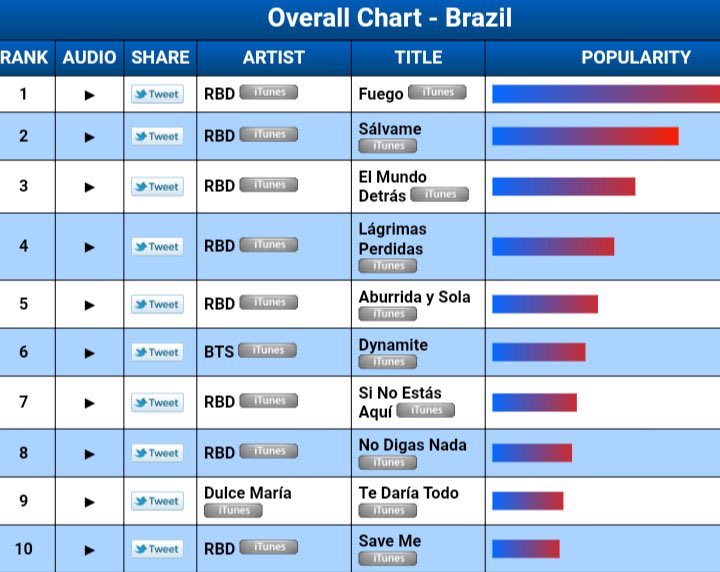The width and height of the screenshot is (720, 572).
Task: Click the TITLE column header
Action: point(418,58)
